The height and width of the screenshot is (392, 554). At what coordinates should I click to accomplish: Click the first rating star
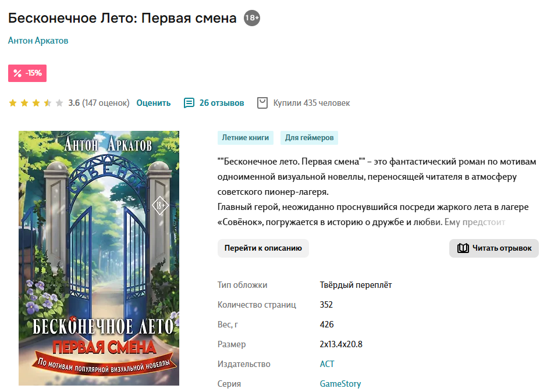13,103
